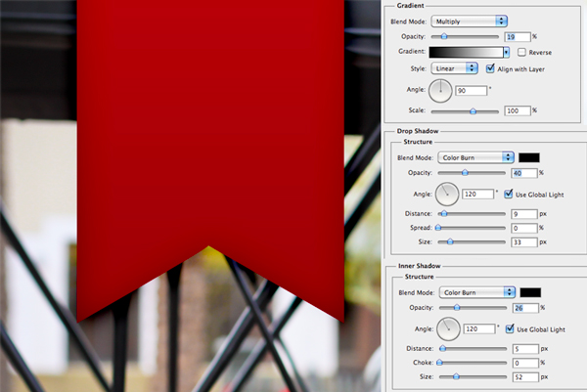Toggle the Align with Layer checkbox

(490, 68)
